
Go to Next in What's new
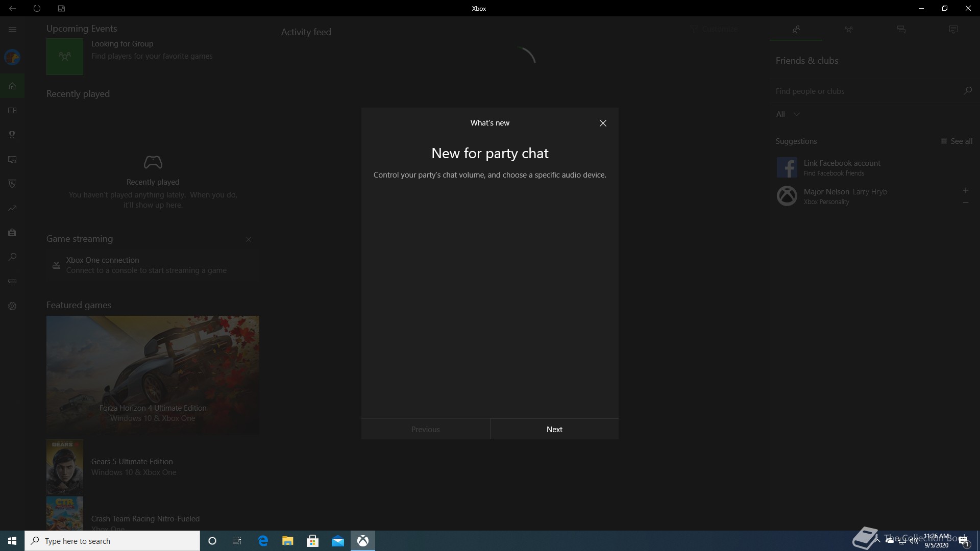(x=554, y=429)
